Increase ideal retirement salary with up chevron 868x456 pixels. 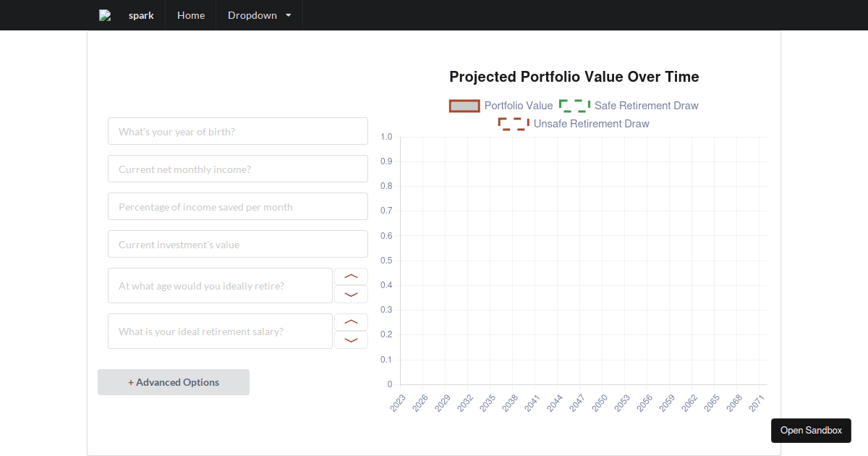(x=351, y=322)
